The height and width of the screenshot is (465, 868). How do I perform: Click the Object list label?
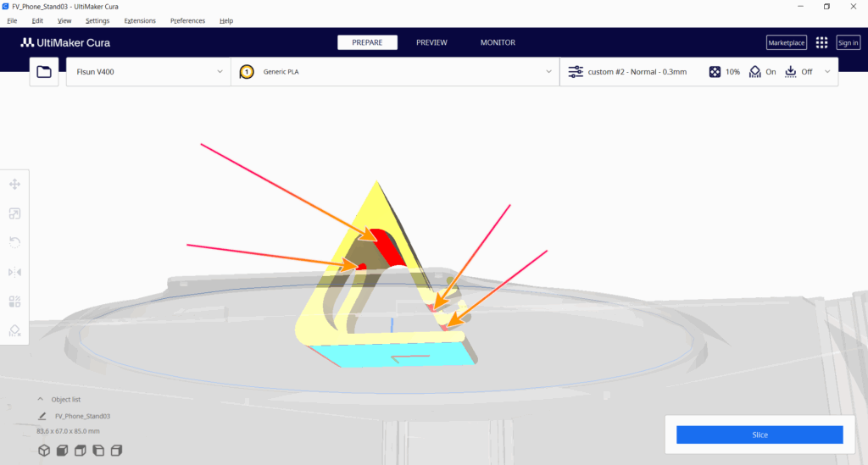click(x=66, y=399)
